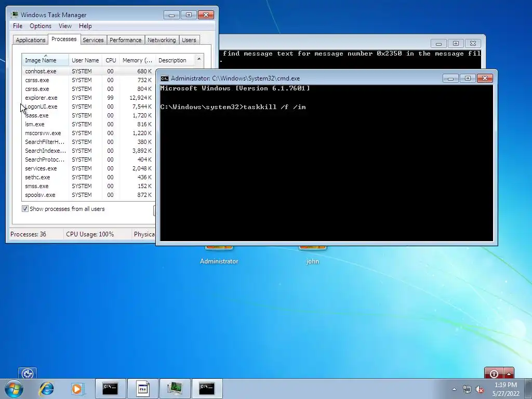
Task: Select smss.exe process row
Action: point(88,186)
